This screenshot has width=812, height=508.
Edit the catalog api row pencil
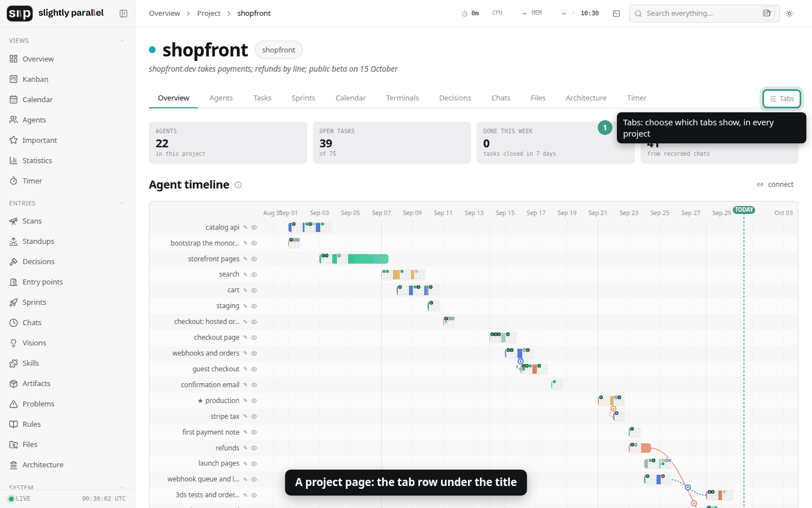coord(245,227)
